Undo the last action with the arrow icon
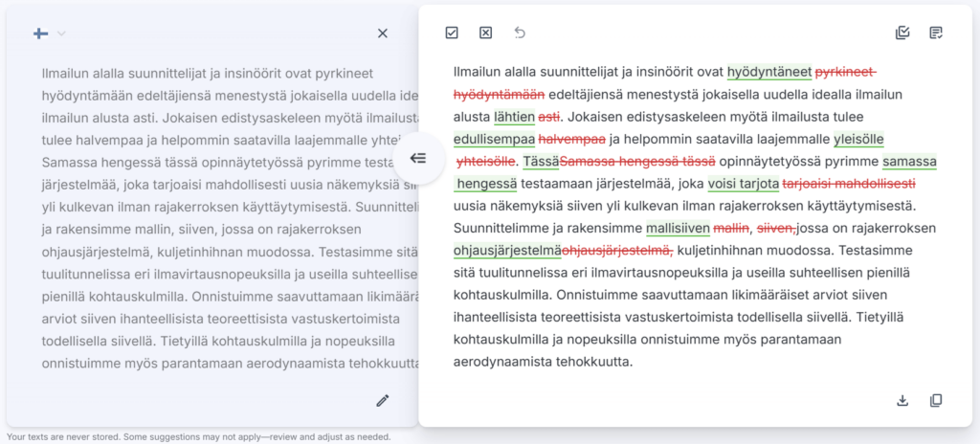The image size is (980, 444). 520,33
